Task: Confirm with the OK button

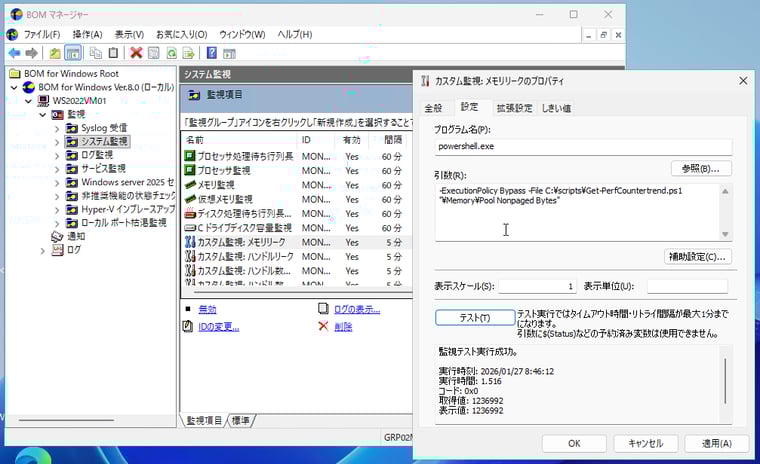Action: (x=574, y=443)
